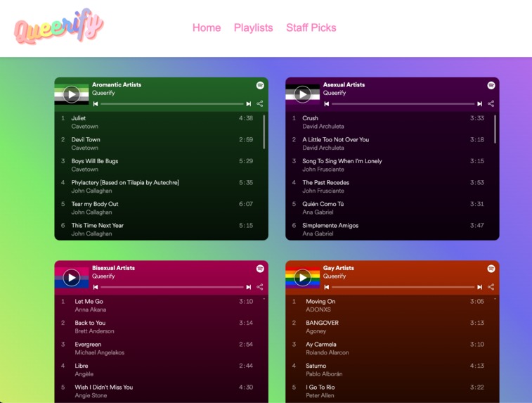Share the Aromantic Artists playlist
The height and width of the screenshot is (403, 532).
(x=260, y=104)
